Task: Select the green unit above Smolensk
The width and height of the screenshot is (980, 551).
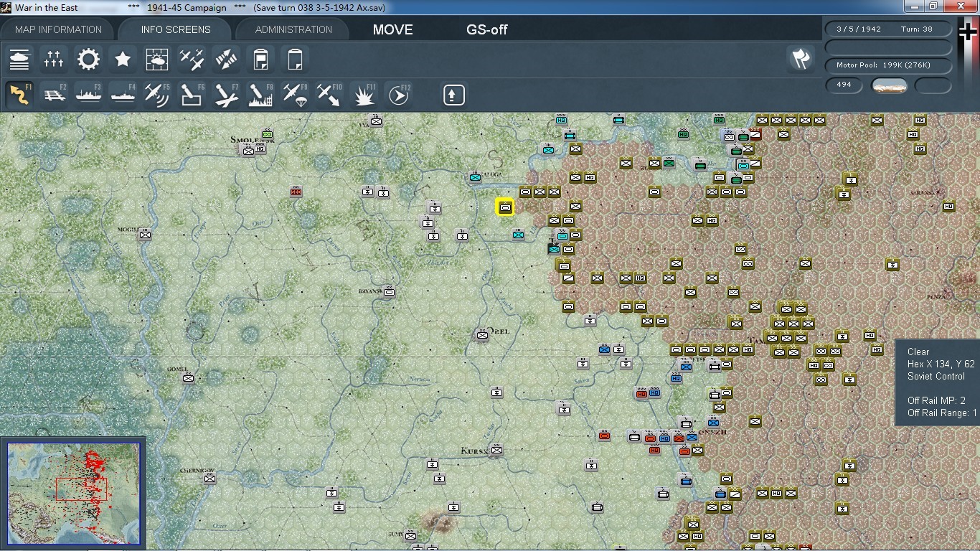Action: (x=268, y=133)
